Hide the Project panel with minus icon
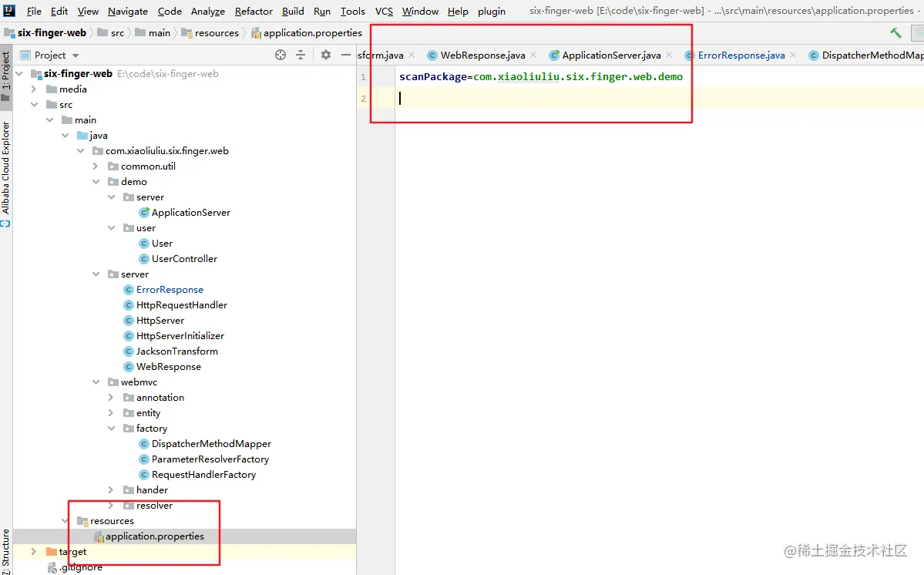Viewport: 924px width, 575px height. tap(346, 55)
